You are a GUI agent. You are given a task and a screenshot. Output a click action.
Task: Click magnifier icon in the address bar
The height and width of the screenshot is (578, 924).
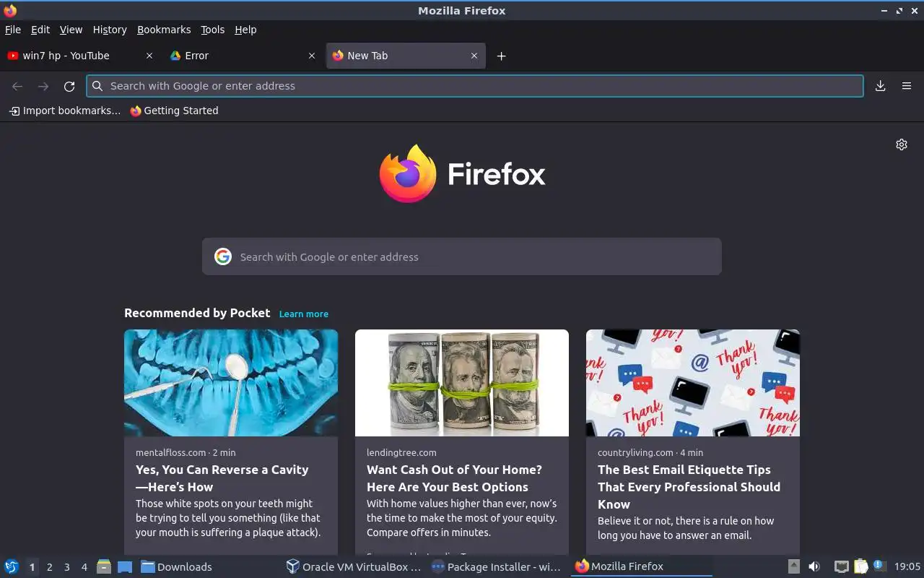click(97, 86)
